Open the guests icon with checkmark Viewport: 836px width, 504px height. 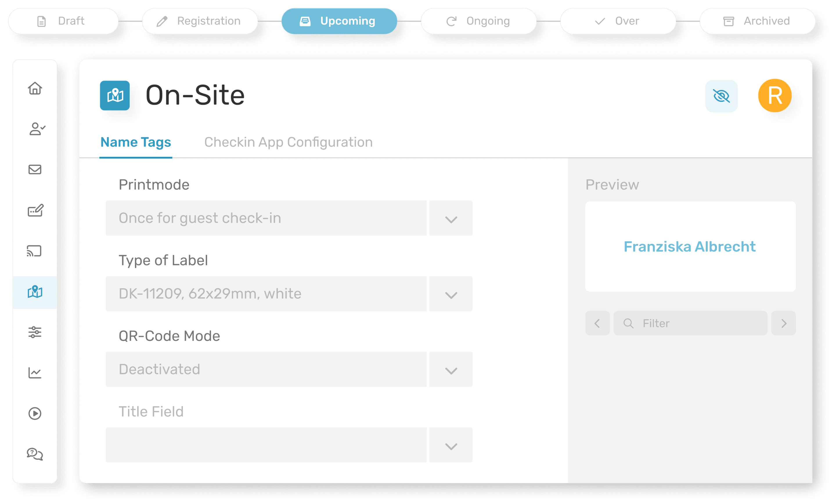(x=37, y=129)
